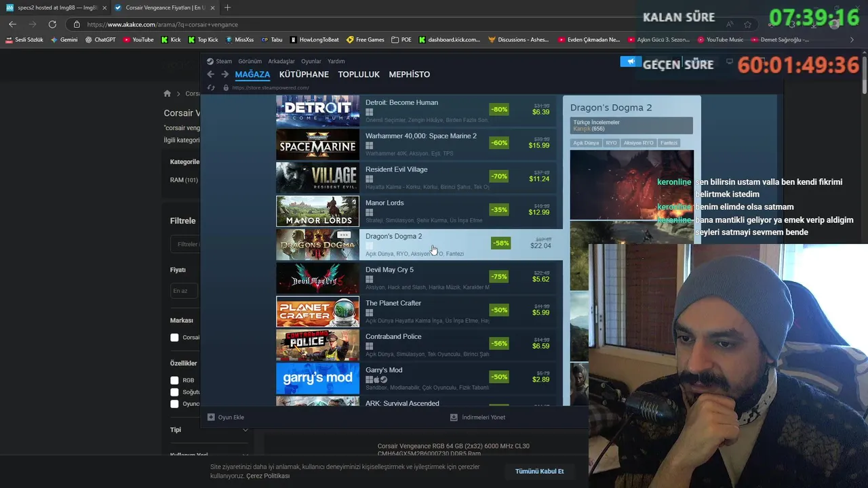Open the ChatGPT bookmark
This screenshot has height=488, width=868.
click(x=100, y=40)
